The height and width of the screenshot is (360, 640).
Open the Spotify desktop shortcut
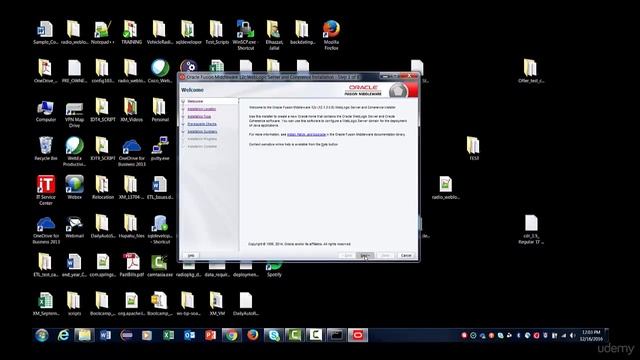coord(274,269)
